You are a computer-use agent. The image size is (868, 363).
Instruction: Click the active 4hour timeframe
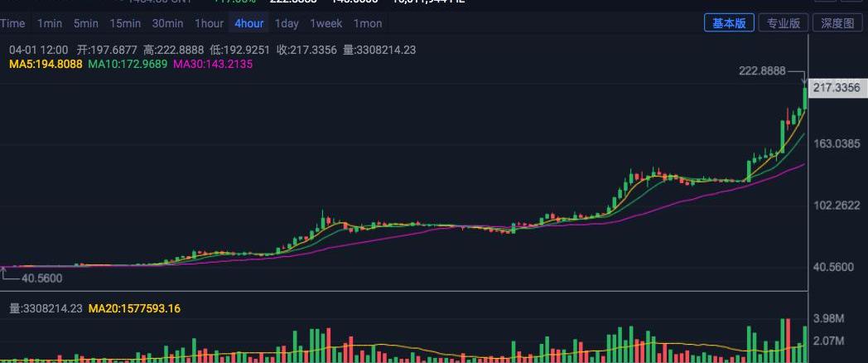(x=249, y=23)
